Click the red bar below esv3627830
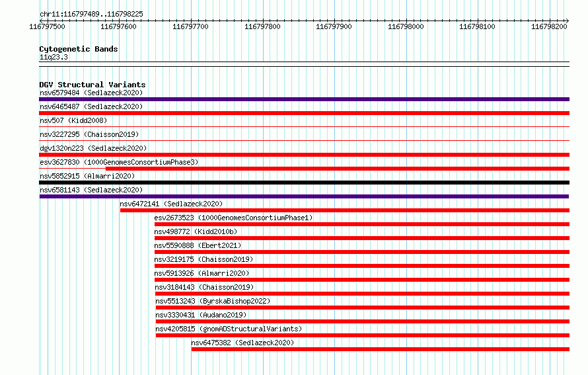This screenshot has height=375, width=588. click(338, 169)
